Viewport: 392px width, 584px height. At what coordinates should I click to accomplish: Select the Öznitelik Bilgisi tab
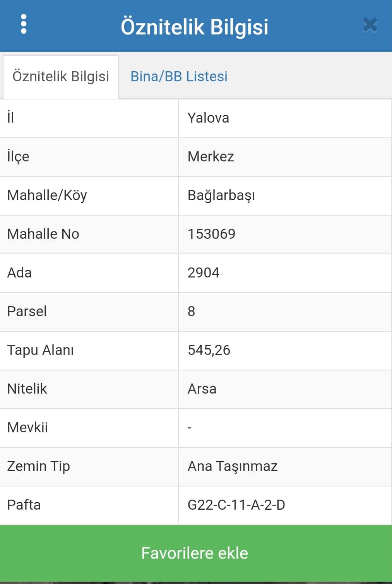point(61,77)
